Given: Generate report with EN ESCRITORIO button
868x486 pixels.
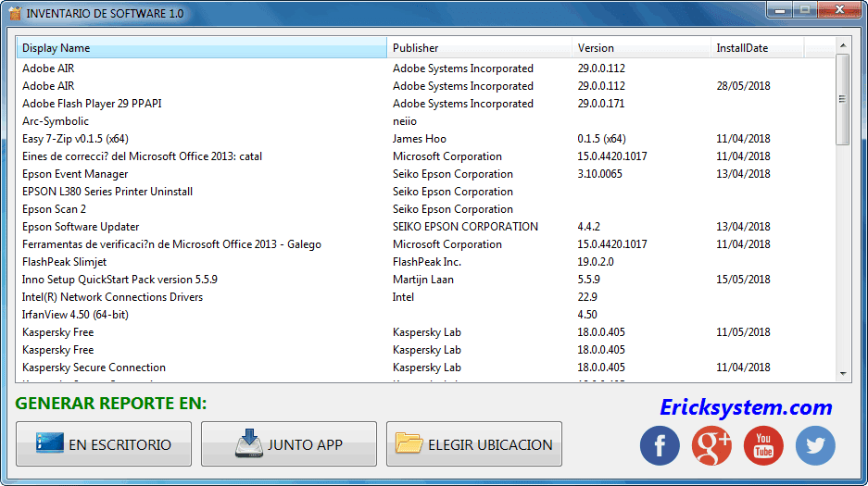Looking at the screenshot, I should tap(104, 444).
